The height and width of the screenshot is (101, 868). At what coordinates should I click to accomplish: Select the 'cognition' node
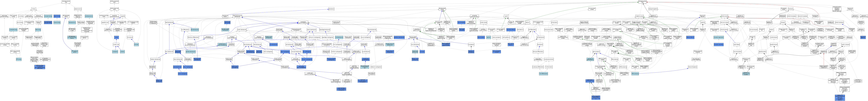click(x=489, y=37)
